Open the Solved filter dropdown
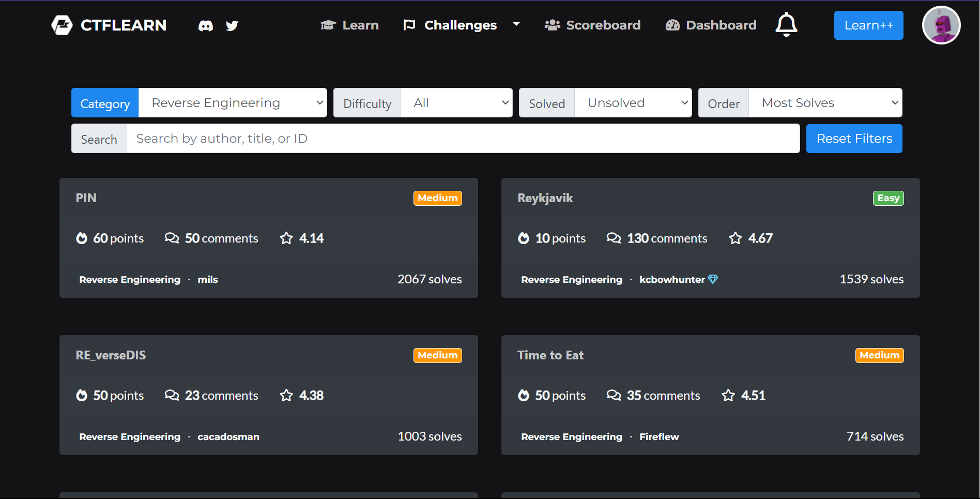Screen dimensions: 980x499 [x=633, y=103]
